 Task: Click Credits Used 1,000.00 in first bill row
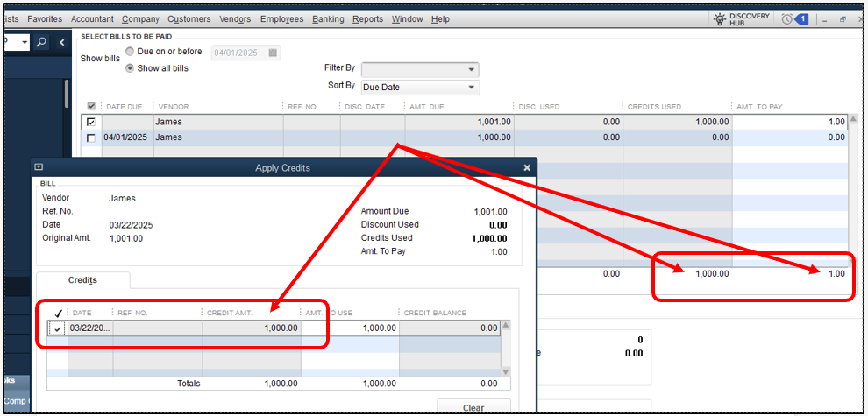coord(678,122)
